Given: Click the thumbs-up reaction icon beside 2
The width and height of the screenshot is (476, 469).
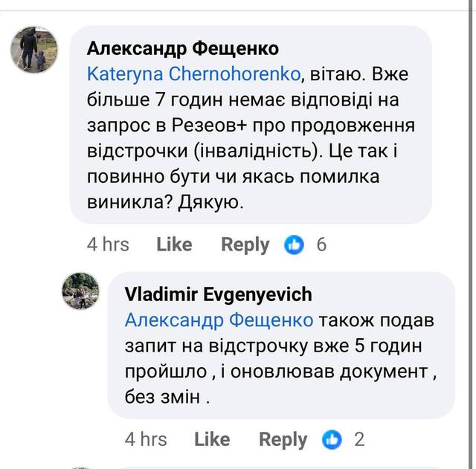Looking at the screenshot, I should (x=332, y=439).
